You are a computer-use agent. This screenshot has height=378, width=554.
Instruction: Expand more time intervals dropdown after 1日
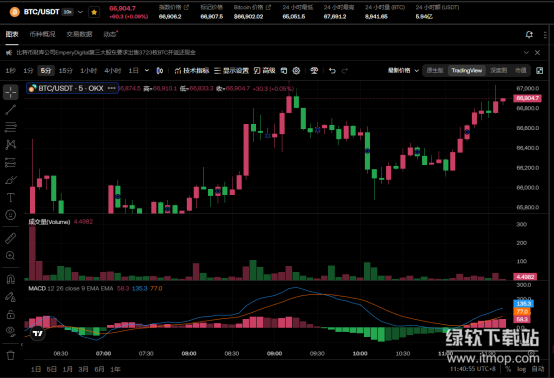point(147,71)
